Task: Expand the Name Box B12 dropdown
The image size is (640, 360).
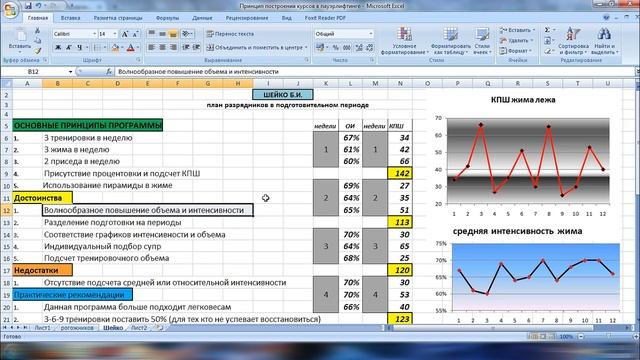Action: pyautogui.click(x=70, y=72)
